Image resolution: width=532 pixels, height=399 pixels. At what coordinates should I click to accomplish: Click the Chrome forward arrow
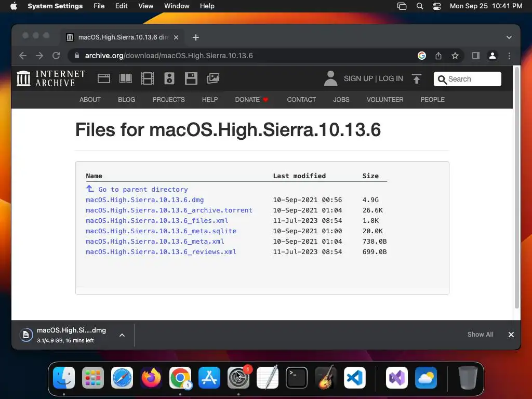click(39, 56)
